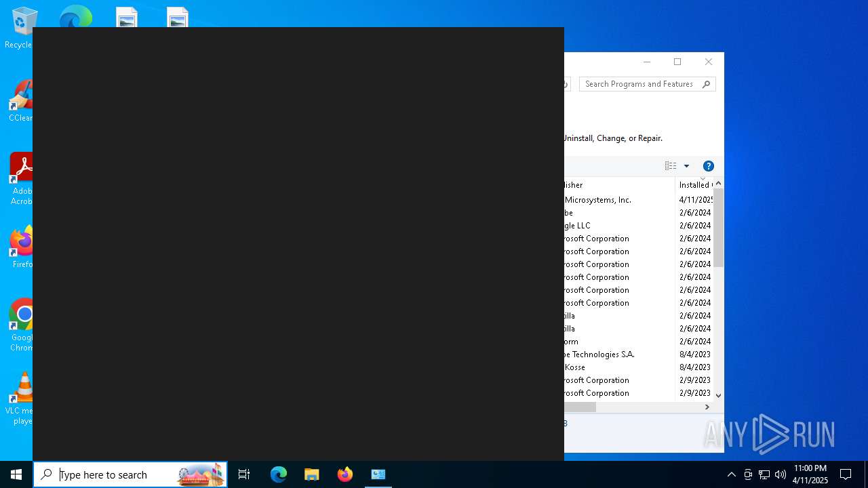Open the network status tray icon
The width and height of the screenshot is (868, 488).
pyautogui.click(x=764, y=474)
